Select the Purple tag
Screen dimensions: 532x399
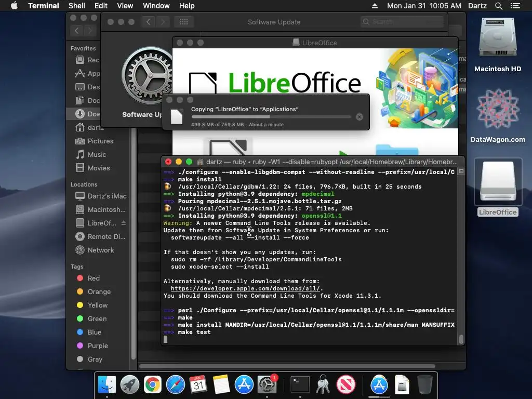pos(98,345)
